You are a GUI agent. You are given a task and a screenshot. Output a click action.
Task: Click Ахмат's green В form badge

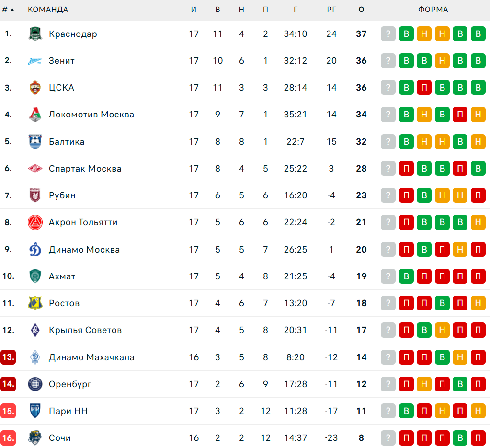(406, 276)
